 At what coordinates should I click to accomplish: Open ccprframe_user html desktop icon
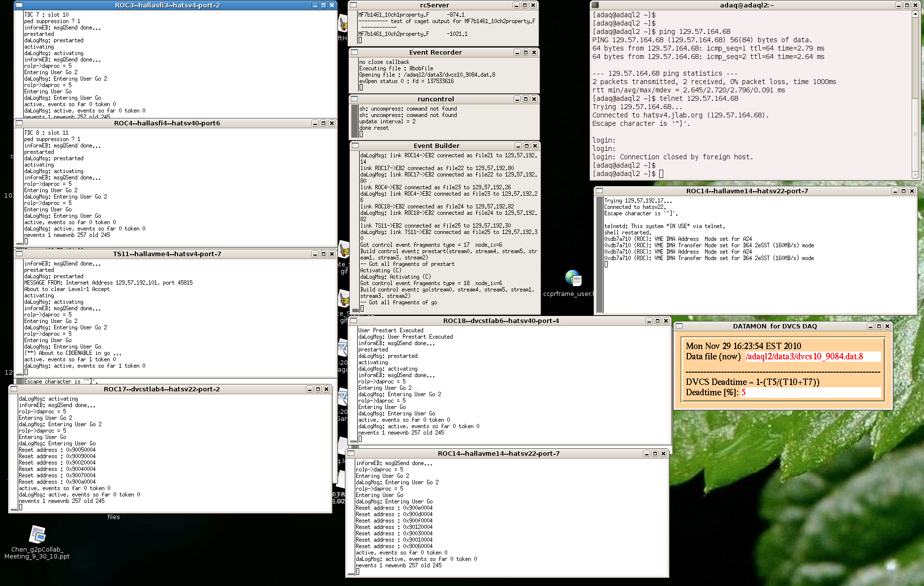(574, 278)
